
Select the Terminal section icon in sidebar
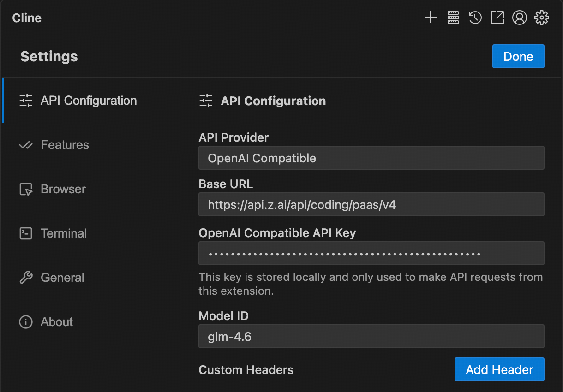point(26,233)
